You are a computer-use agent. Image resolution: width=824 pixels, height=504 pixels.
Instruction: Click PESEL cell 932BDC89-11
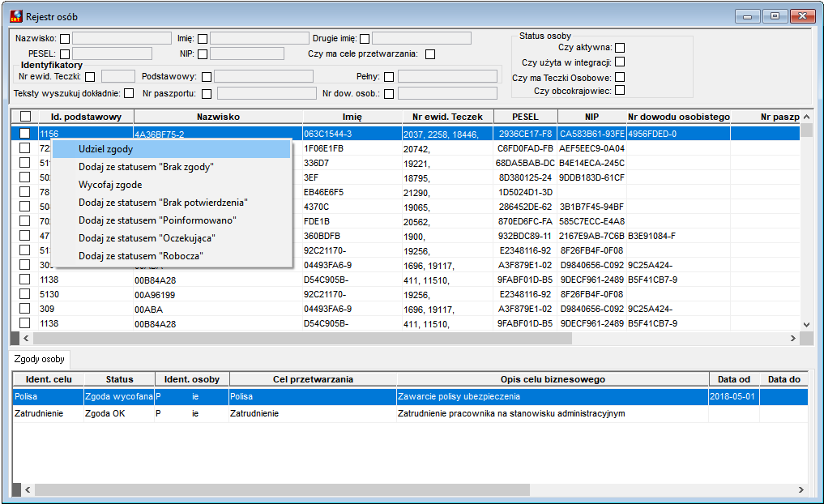pyautogui.click(x=525, y=236)
